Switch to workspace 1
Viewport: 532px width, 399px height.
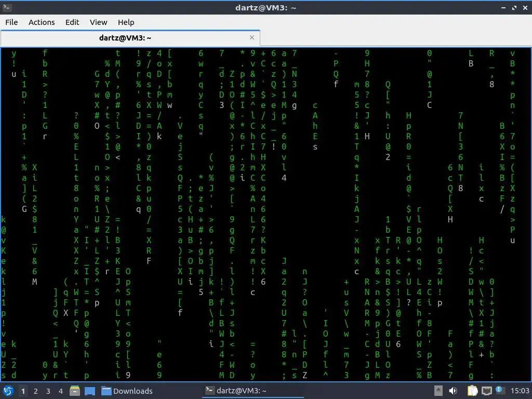(x=23, y=391)
